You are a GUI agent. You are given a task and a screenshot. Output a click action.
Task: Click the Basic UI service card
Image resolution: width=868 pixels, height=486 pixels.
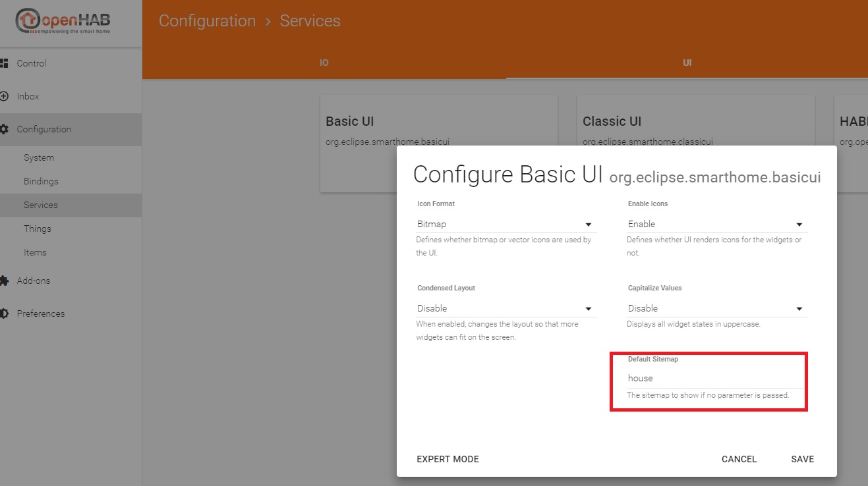point(439,144)
